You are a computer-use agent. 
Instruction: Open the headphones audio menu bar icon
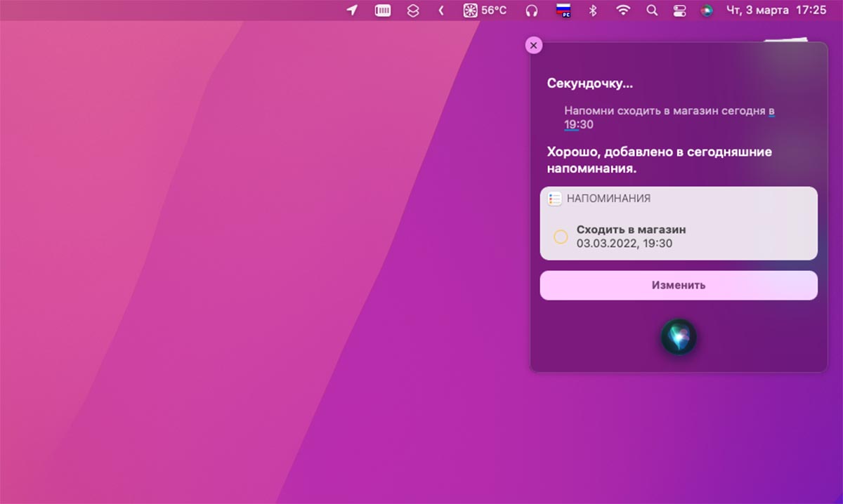532,10
